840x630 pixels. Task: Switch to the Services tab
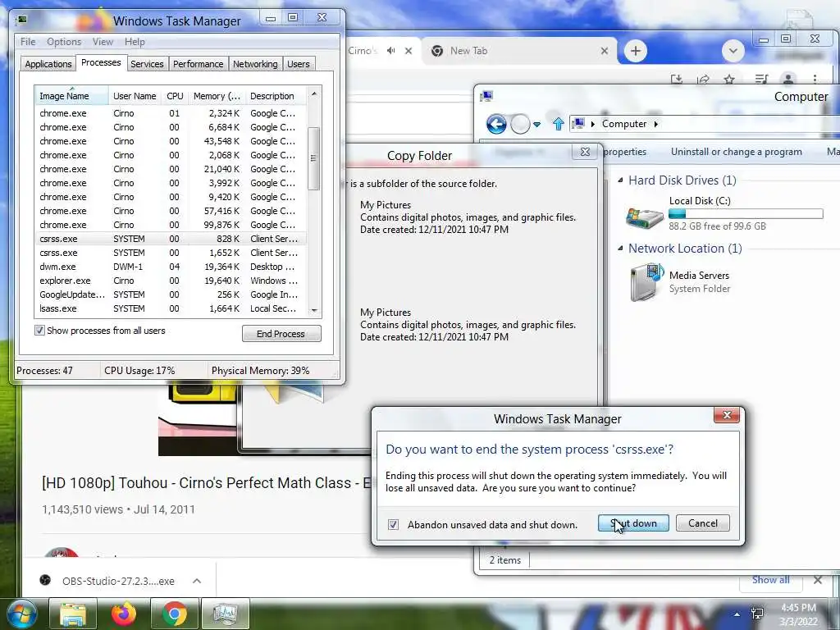pyautogui.click(x=147, y=64)
